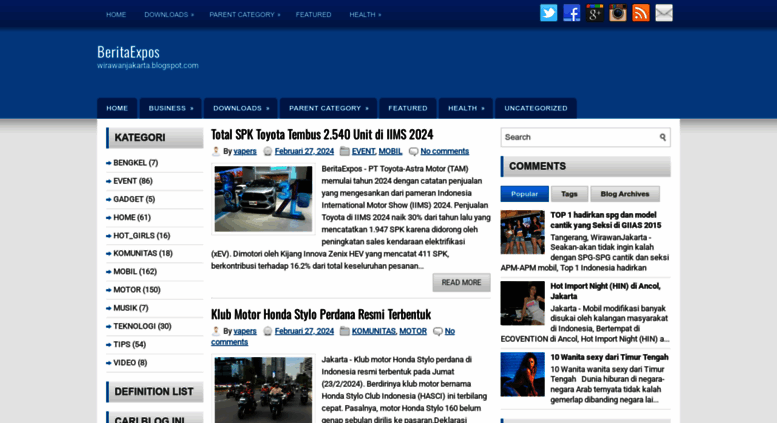Click author vapers on Honda Stylo article

[245, 331]
